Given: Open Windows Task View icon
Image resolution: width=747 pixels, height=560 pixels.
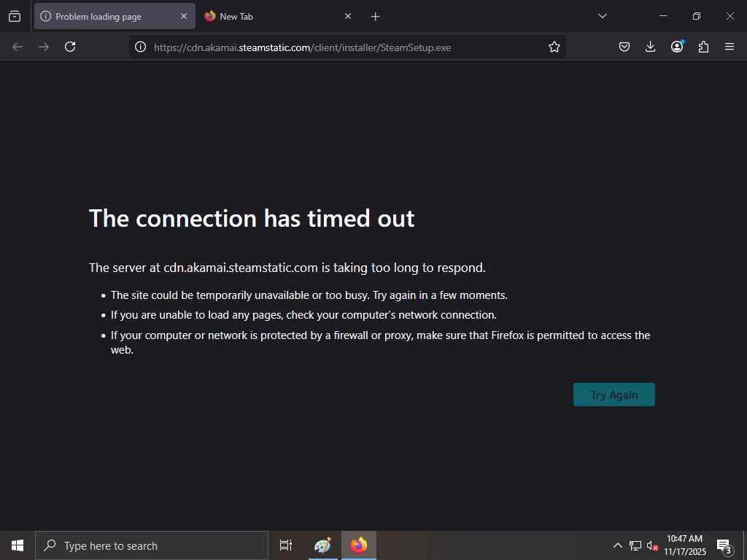Looking at the screenshot, I should click(285, 545).
